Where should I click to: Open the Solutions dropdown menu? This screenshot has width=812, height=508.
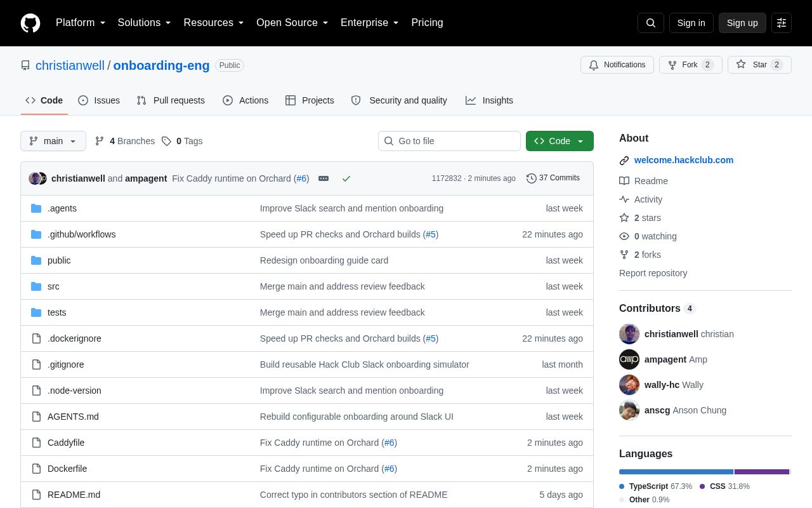point(145,23)
